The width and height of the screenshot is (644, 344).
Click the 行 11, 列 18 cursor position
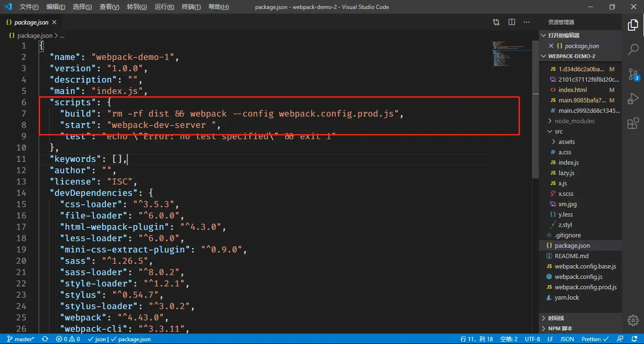tap(477, 339)
